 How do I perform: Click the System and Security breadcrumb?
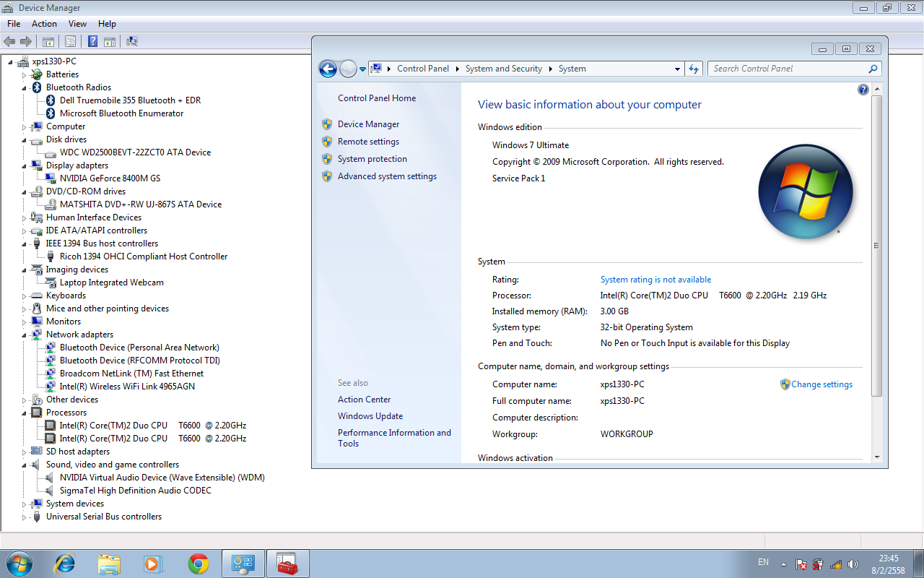pos(504,69)
